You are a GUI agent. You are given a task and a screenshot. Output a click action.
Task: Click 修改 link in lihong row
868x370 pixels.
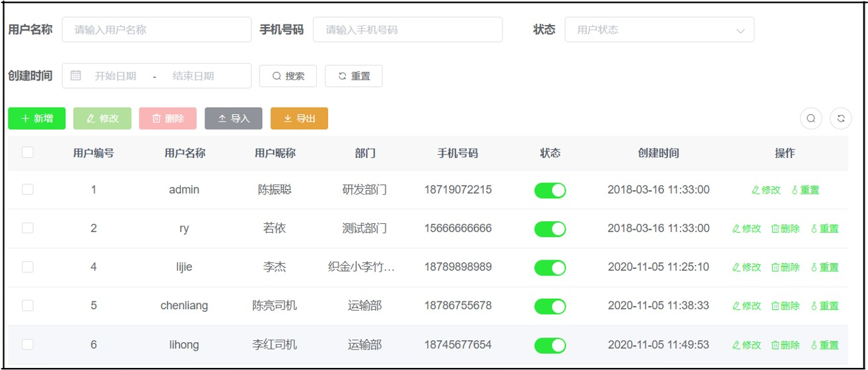pyautogui.click(x=747, y=345)
